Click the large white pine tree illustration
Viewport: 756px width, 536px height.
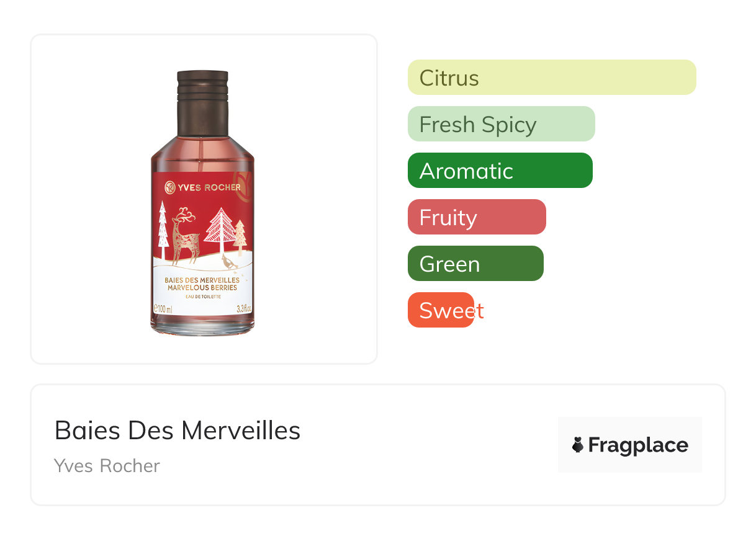click(x=220, y=232)
